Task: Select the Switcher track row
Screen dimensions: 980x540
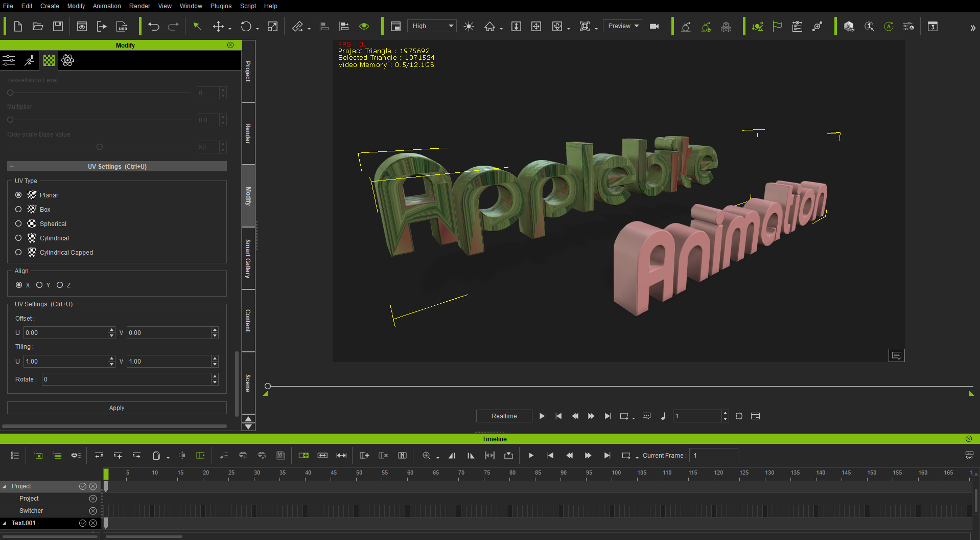Action: click(50, 511)
